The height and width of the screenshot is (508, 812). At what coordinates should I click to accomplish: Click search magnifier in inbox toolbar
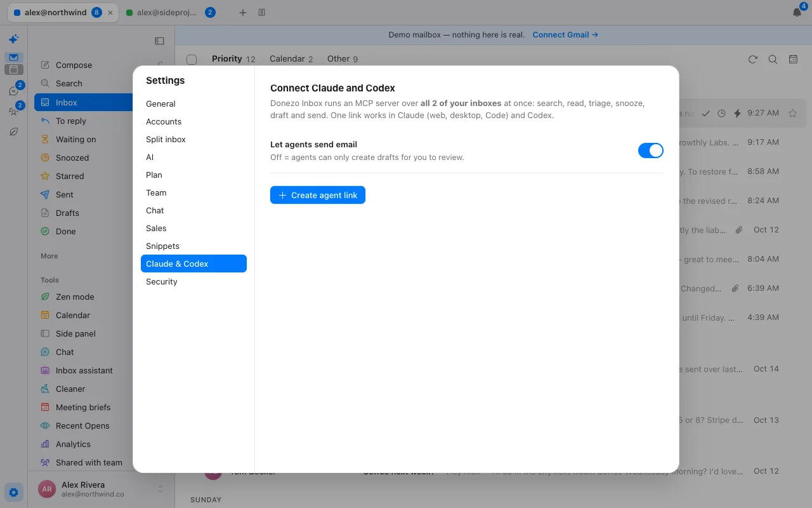[x=773, y=59]
